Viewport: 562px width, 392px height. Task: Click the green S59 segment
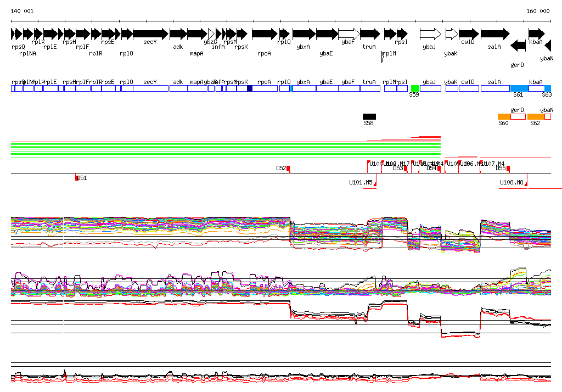click(x=415, y=88)
